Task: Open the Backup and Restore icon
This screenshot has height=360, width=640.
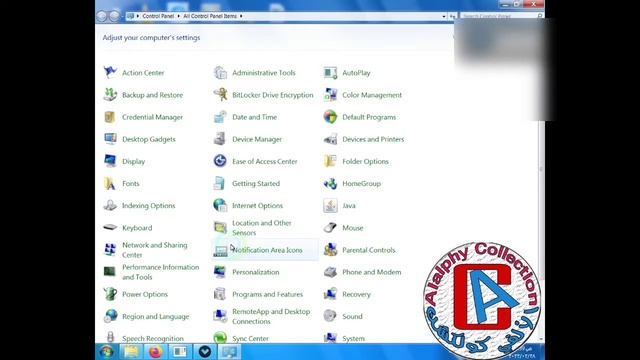Action: click(x=110, y=95)
